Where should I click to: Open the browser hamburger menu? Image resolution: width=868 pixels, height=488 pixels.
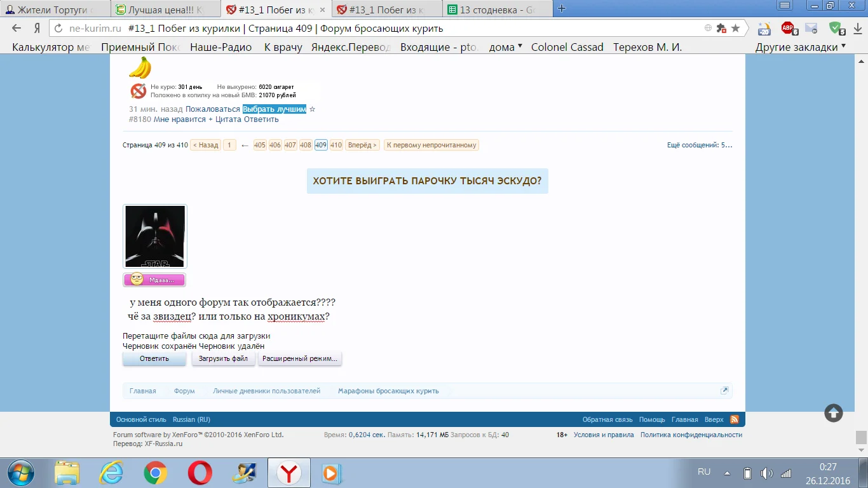[785, 5]
